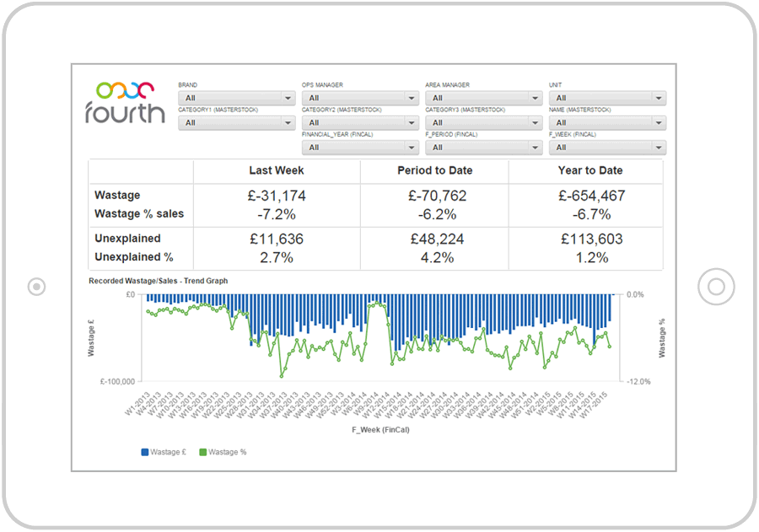The height and width of the screenshot is (532, 759).
Task: Click the Last Week unexplained £11,636 value
Action: coord(277,239)
